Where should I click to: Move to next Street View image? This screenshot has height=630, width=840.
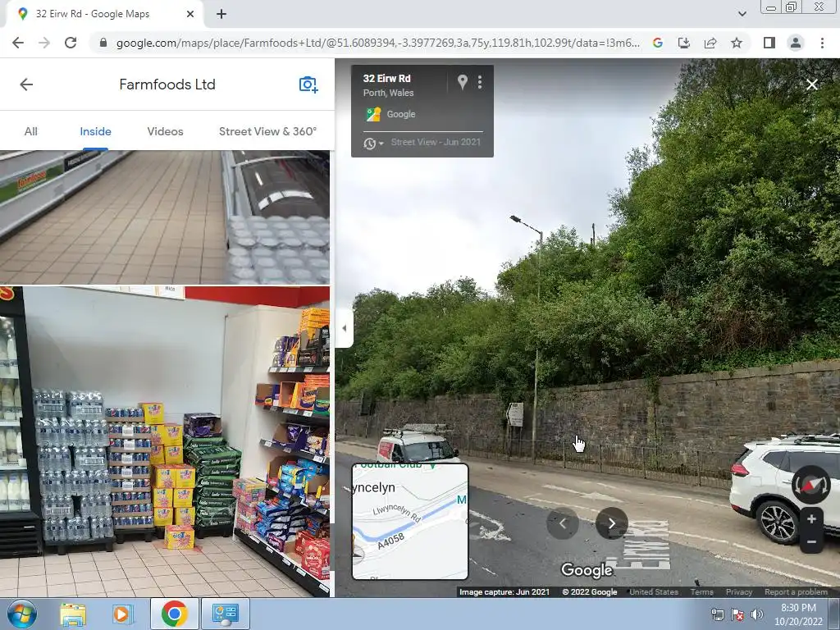(x=612, y=523)
